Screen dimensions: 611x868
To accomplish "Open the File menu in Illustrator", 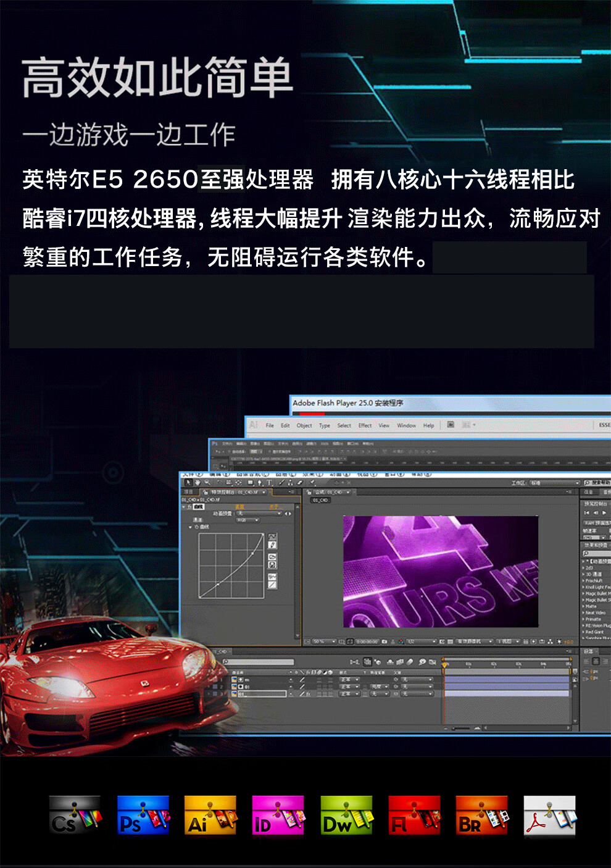I will pos(270,425).
